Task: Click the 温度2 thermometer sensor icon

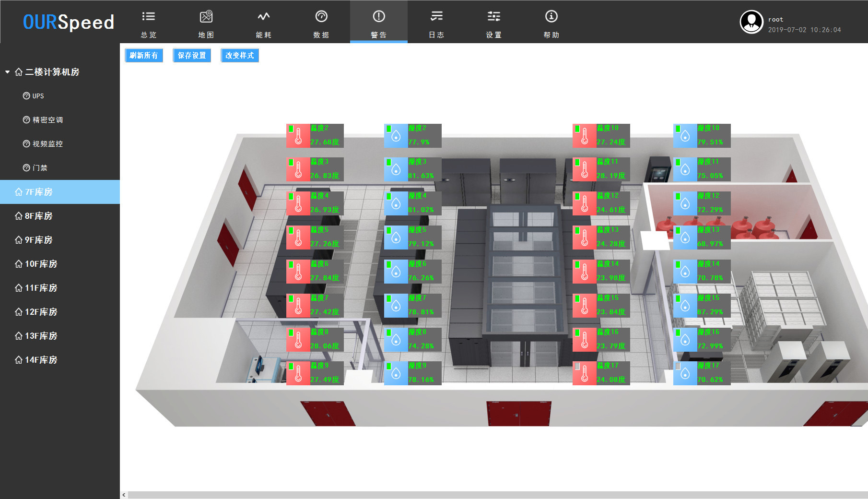Action: [298, 137]
